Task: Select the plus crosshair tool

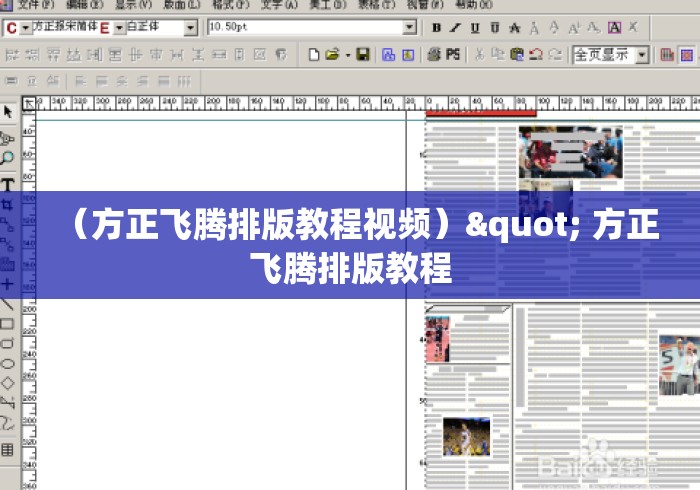Action: tap(8, 284)
